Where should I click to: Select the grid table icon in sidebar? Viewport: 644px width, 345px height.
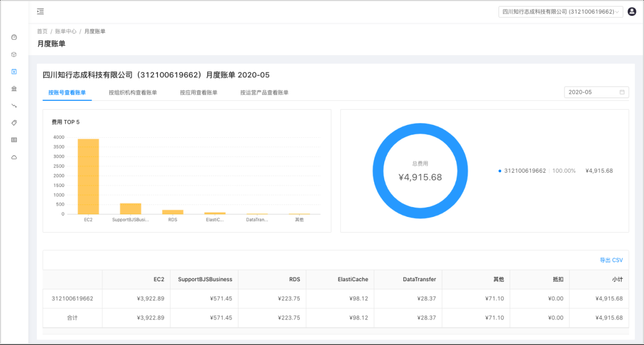click(x=14, y=140)
